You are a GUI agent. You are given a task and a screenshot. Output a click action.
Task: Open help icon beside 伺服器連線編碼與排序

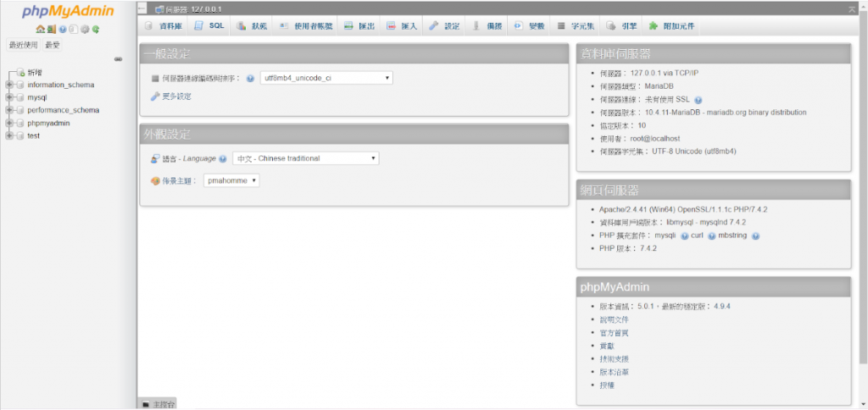(250, 79)
